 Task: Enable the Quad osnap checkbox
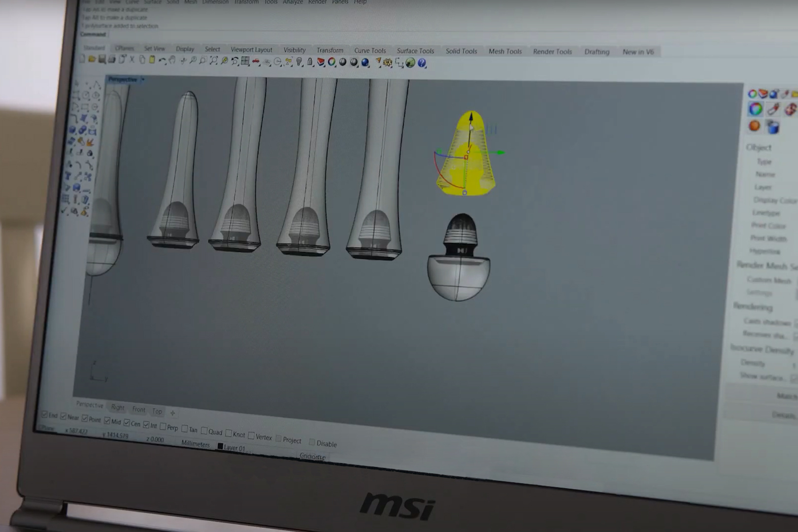pos(204,431)
